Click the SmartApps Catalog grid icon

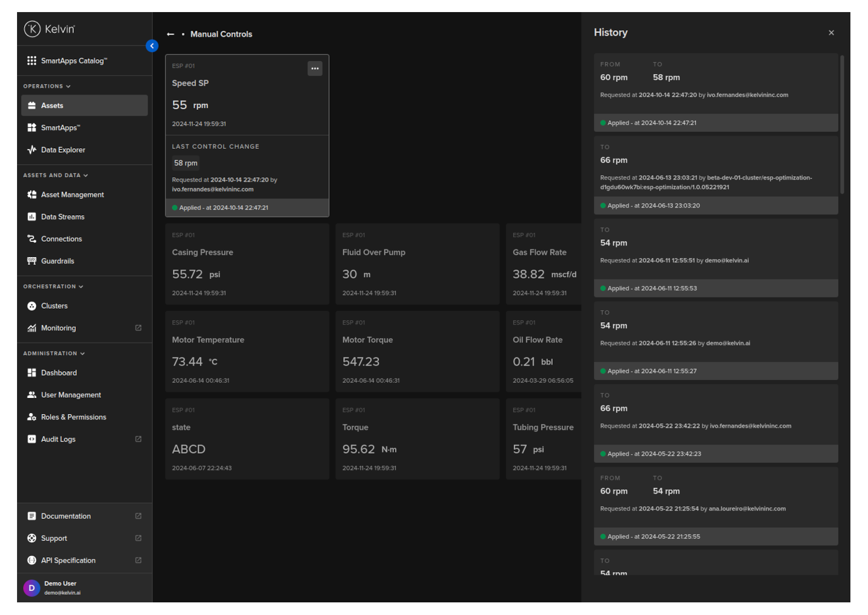point(32,60)
